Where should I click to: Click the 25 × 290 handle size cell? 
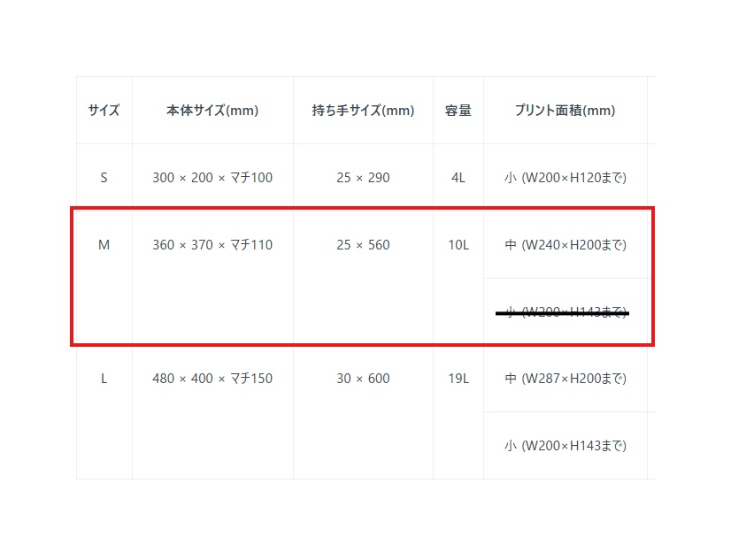tap(363, 177)
